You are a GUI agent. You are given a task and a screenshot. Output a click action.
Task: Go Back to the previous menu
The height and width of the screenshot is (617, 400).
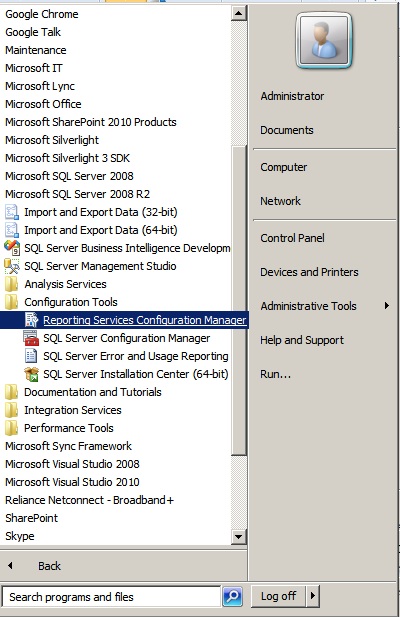50,566
